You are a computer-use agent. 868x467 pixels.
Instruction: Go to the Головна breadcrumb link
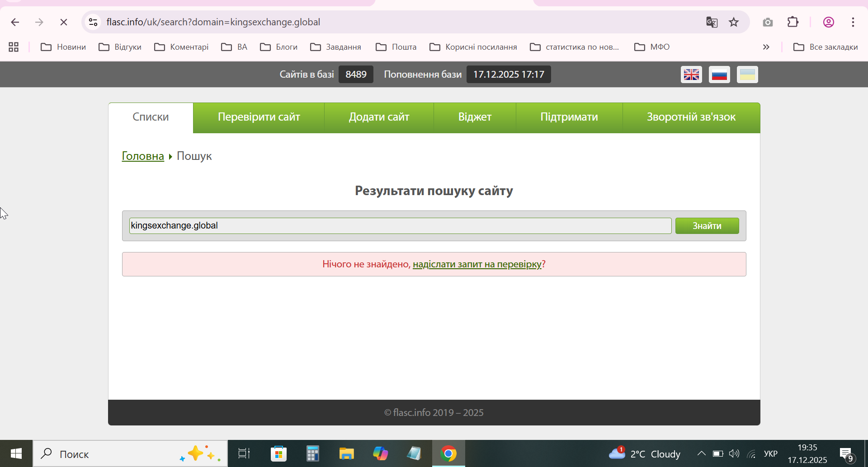coord(143,156)
